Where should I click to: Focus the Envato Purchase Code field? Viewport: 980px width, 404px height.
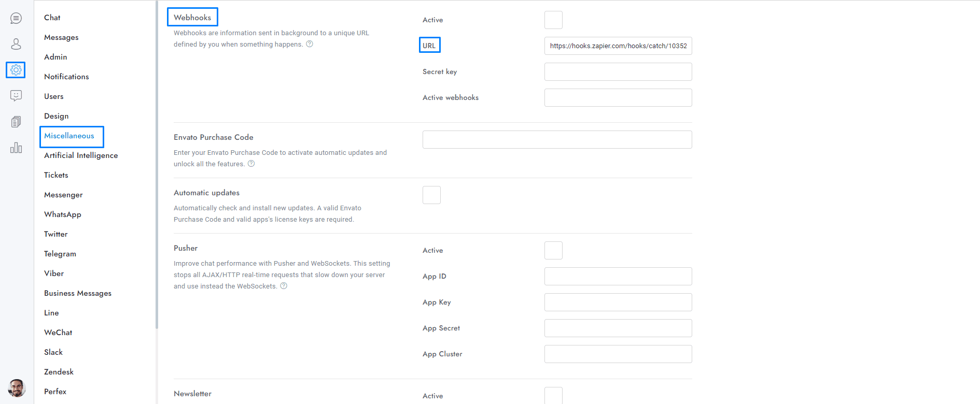tap(557, 140)
